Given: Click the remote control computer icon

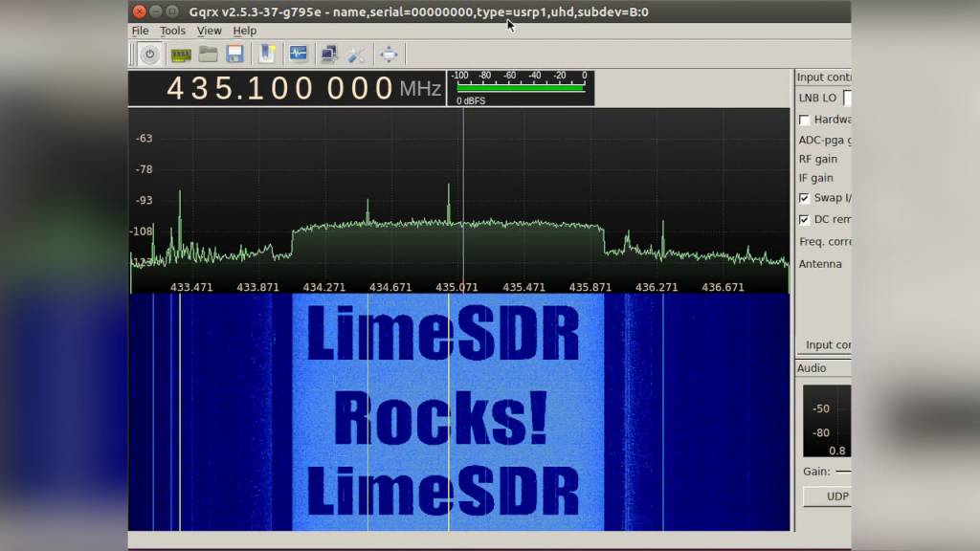Looking at the screenshot, I should [329, 55].
